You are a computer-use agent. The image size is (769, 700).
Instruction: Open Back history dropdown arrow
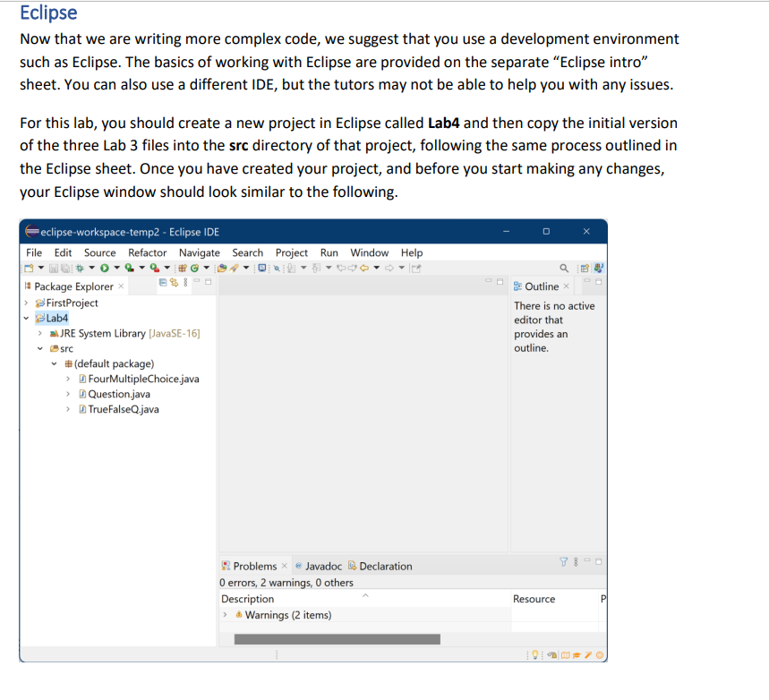(x=376, y=268)
